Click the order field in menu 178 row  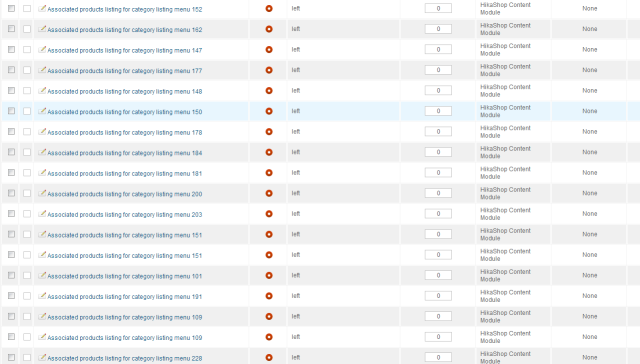(438, 131)
